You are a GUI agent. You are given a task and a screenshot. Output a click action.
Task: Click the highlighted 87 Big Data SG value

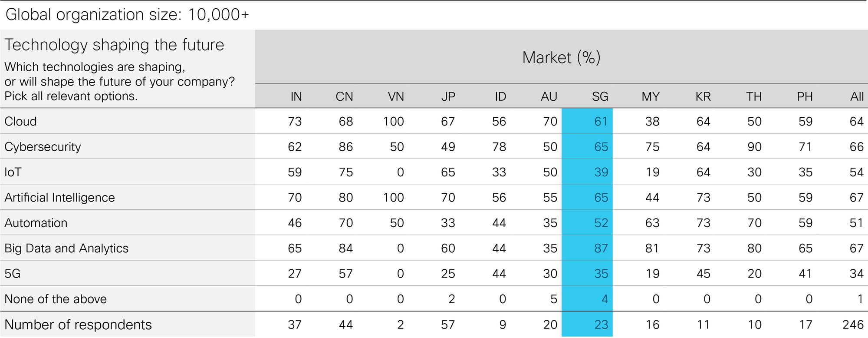click(601, 248)
